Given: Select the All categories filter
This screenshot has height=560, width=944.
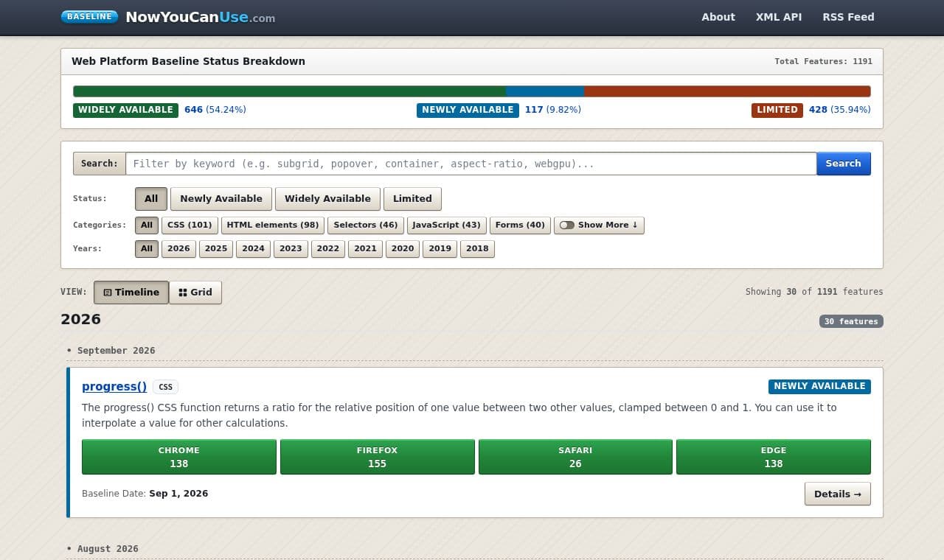Looking at the screenshot, I should 147,225.
